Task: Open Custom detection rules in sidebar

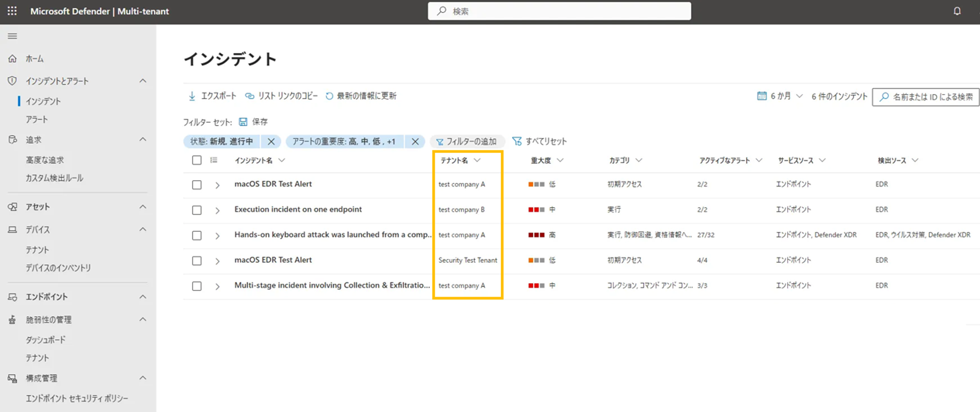Action: (x=54, y=178)
